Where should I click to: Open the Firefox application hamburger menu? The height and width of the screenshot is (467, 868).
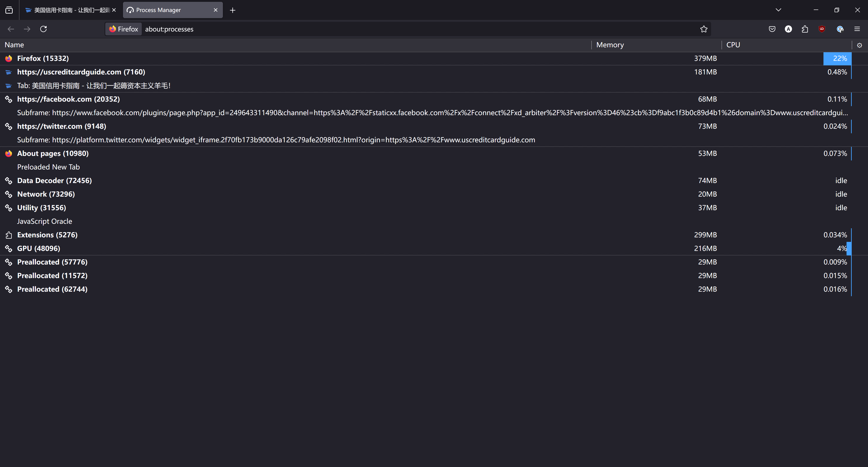pyautogui.click(x=857, y=29)
